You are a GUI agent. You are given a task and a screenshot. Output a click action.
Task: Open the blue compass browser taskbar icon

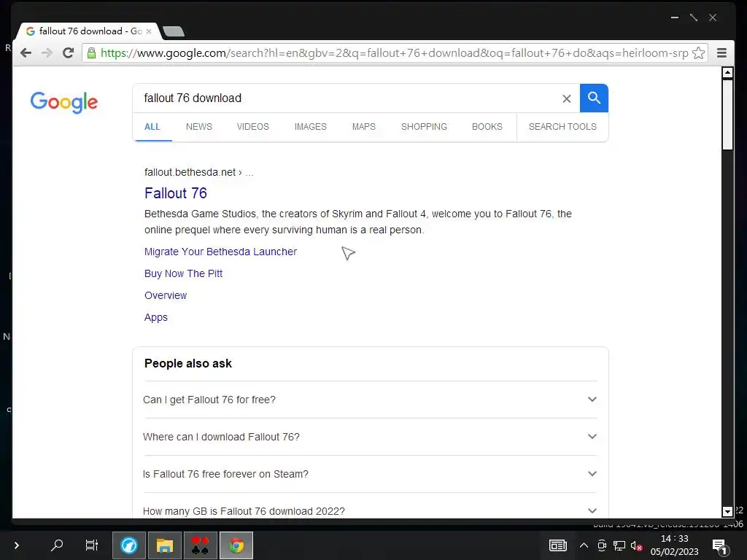tap(129, 545)
